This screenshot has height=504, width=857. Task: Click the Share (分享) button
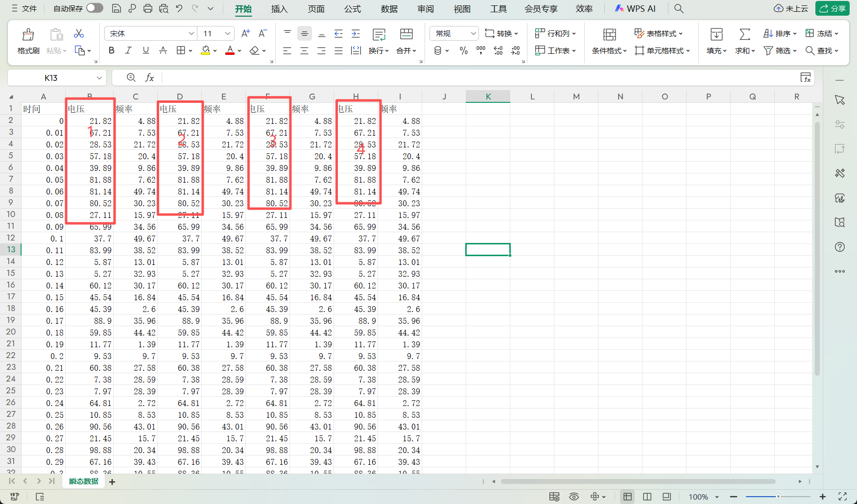click(833, 8)
